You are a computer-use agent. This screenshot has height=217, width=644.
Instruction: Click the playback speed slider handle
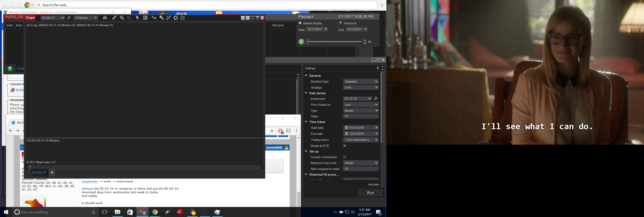308,42
